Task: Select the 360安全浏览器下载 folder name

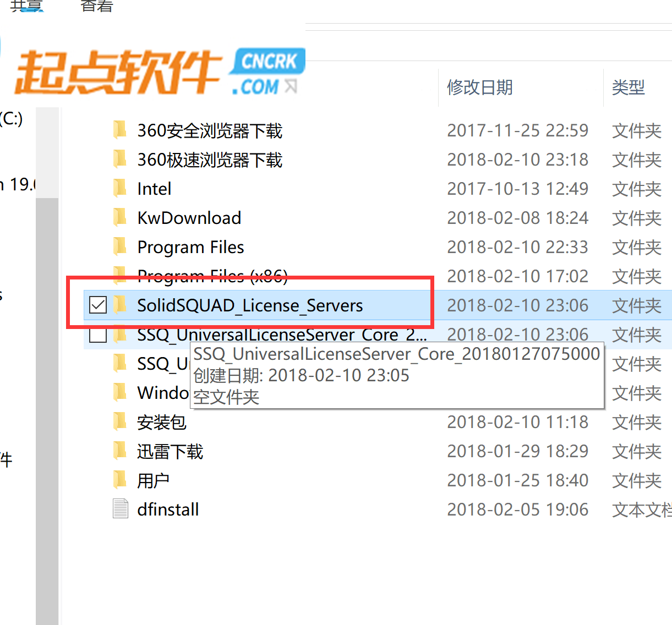Action: click(210, 131)
